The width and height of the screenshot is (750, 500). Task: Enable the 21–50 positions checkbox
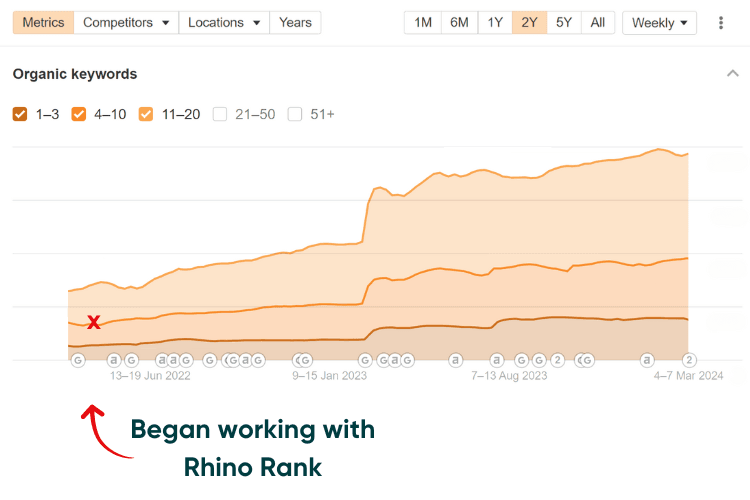(220, 114)
